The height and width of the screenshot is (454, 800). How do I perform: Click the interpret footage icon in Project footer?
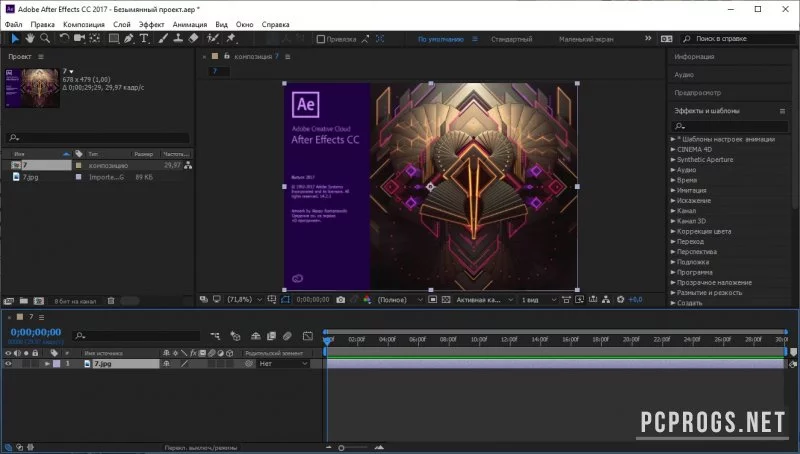click(8, 301)
